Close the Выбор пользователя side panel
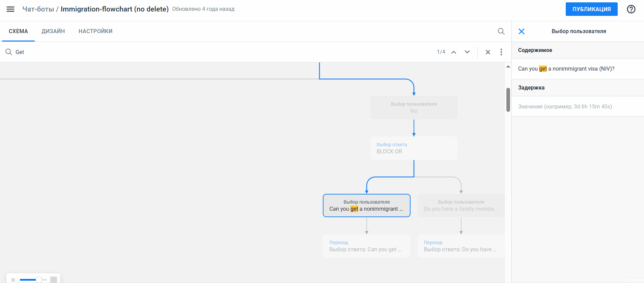Image resolution: width=644 pixels, height=283 pixels. (521, 31)
